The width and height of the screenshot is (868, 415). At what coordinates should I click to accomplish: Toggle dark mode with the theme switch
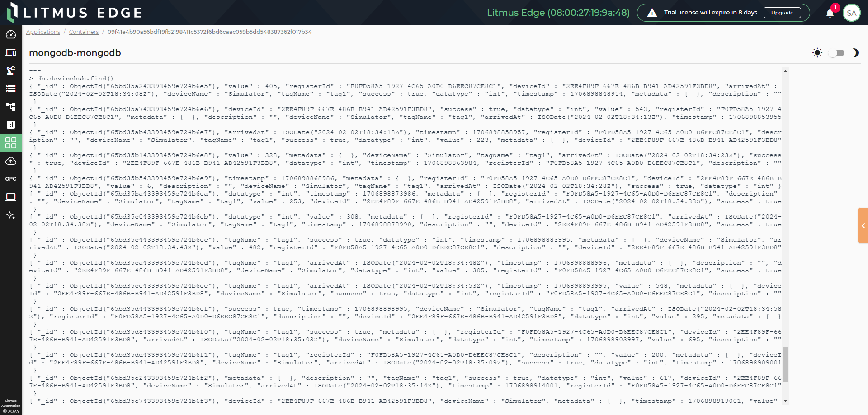[836, 53]
